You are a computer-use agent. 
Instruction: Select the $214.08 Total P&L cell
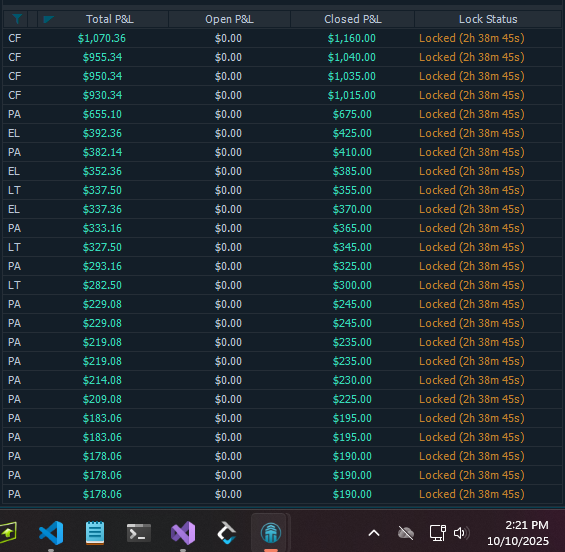point(102,380)
